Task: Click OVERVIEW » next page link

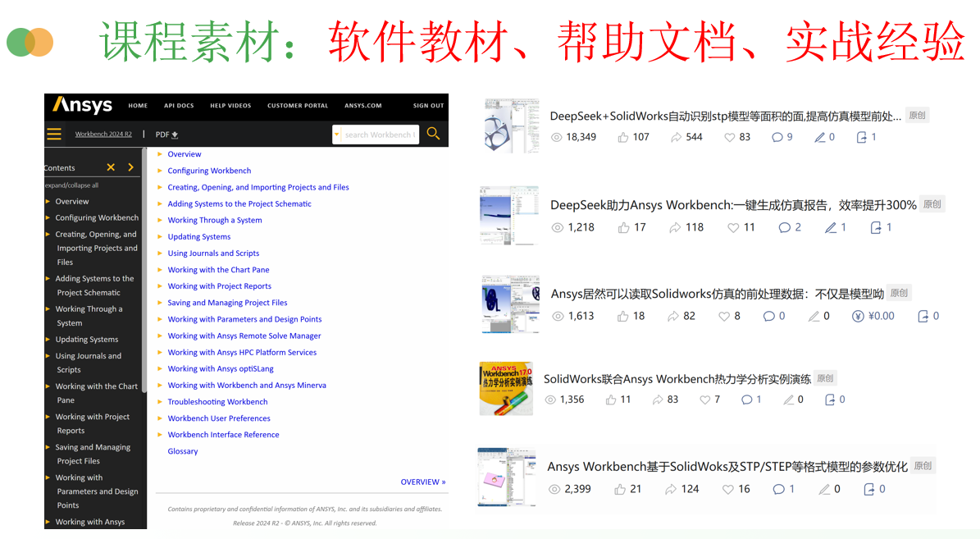Action: [x=423, y=482]
